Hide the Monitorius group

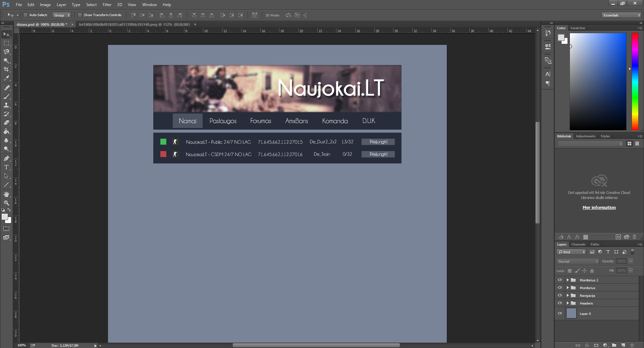[559, 288]
